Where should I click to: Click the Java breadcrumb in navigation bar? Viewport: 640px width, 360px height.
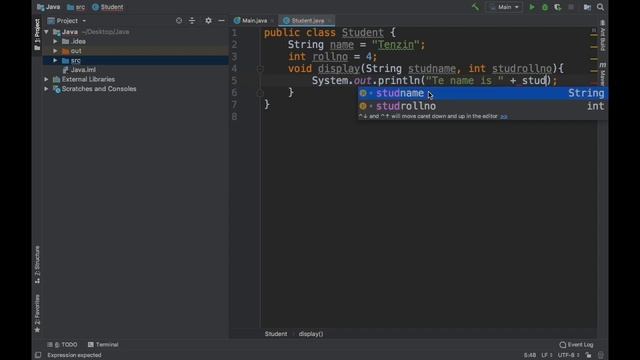click(49, 7)
